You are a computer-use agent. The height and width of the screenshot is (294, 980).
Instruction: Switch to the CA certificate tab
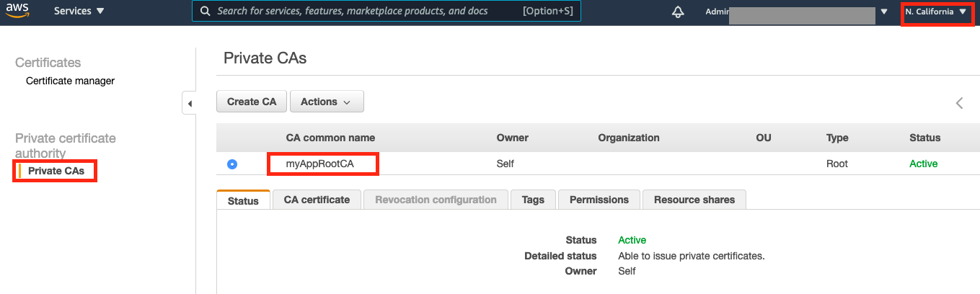317,200
